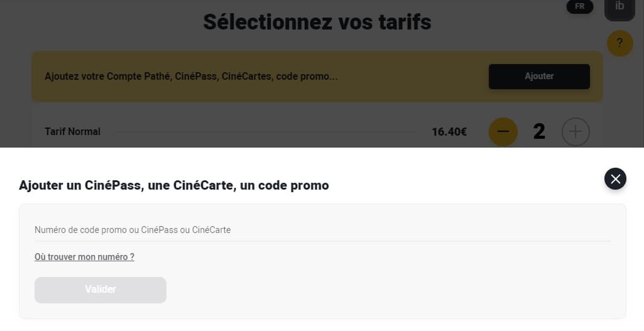Click the "Sélectionnez vos tarifs" heading
The height and width of the screenshot is (331, 644).
pyautogui.click(x=317, y=23)
